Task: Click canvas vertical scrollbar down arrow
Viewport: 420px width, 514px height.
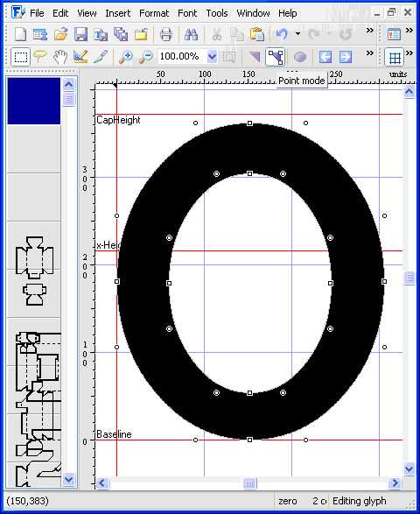Action: [409, 468]
